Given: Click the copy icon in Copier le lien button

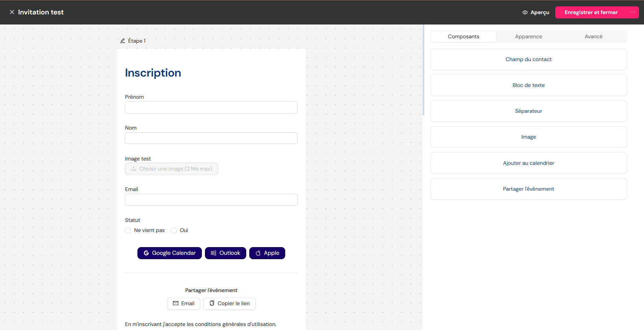Looking at the screenshot, I should tap(212, 303).
